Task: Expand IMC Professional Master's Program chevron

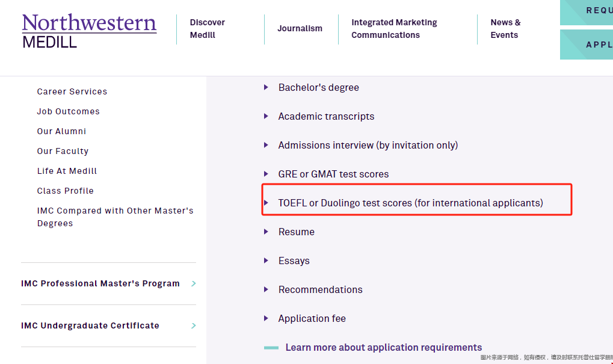Action: [194, 283]
